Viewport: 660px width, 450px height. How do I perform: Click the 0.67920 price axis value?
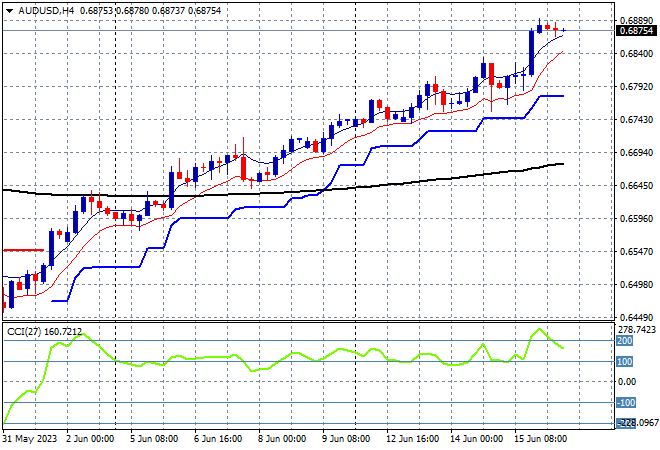(x=636, y=87)
